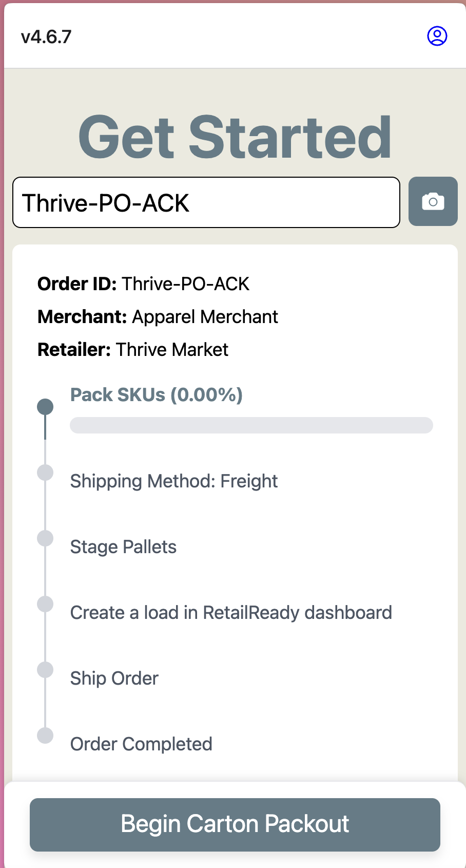
Task: Select the Pack SKUs step dot
Action: point(45,407)
